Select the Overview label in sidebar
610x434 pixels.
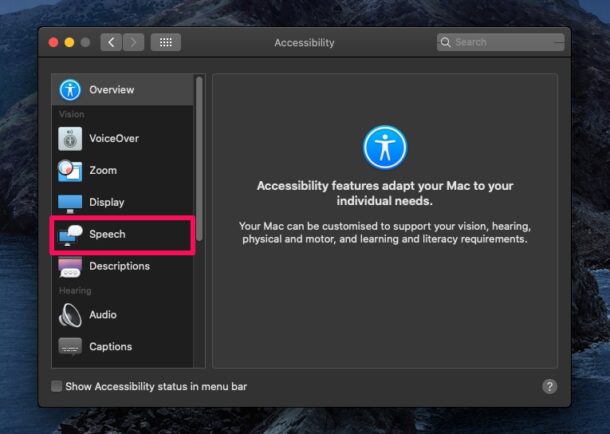point(112,90)
